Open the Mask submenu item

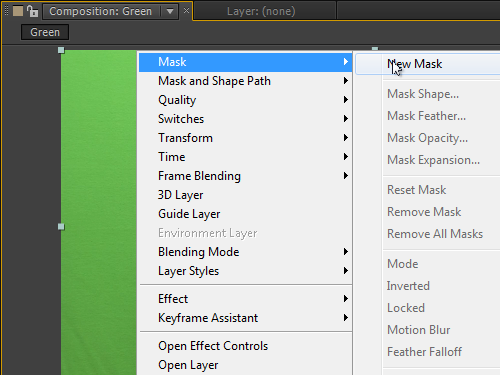245,62
